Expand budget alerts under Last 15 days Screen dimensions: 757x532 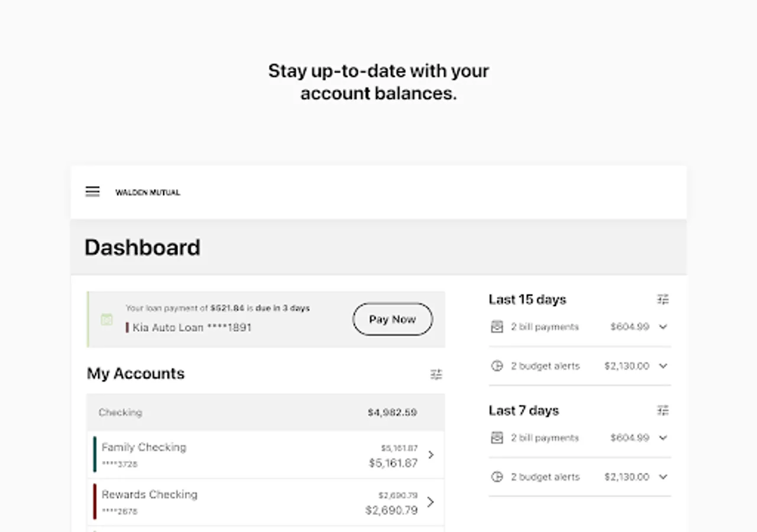[x=663, y=366]
